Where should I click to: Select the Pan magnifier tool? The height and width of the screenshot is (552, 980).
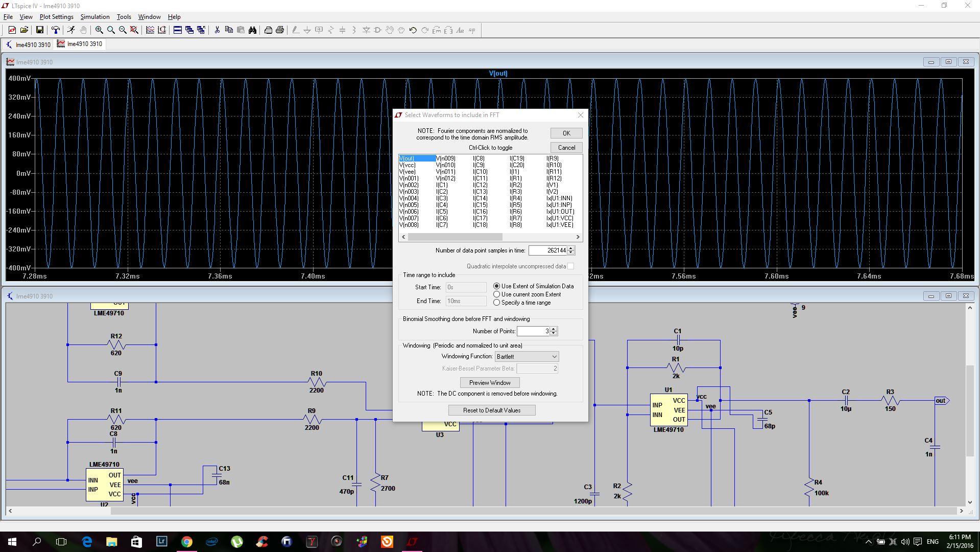tap(111, 30)
